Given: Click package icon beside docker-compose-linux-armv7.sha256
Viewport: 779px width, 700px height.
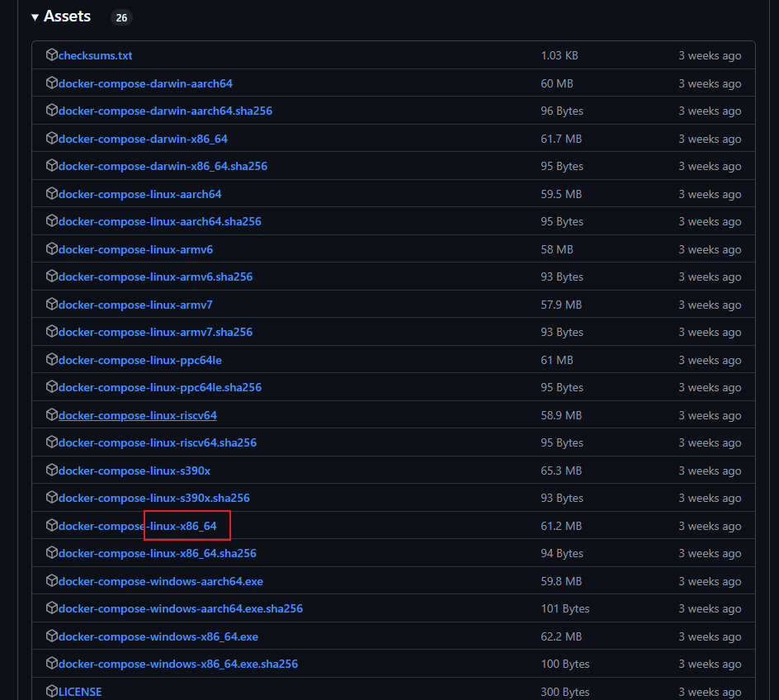Looking at the screenshot, I should click(x=52, y=331).
